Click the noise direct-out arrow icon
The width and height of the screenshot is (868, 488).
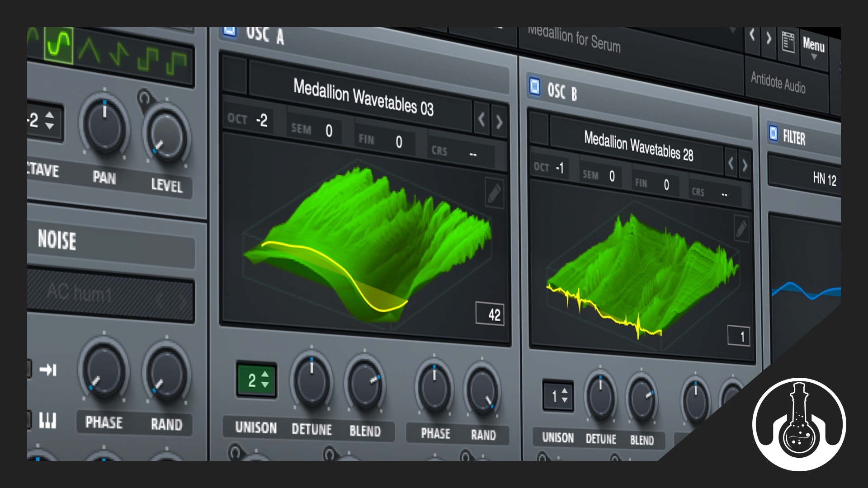48,370
